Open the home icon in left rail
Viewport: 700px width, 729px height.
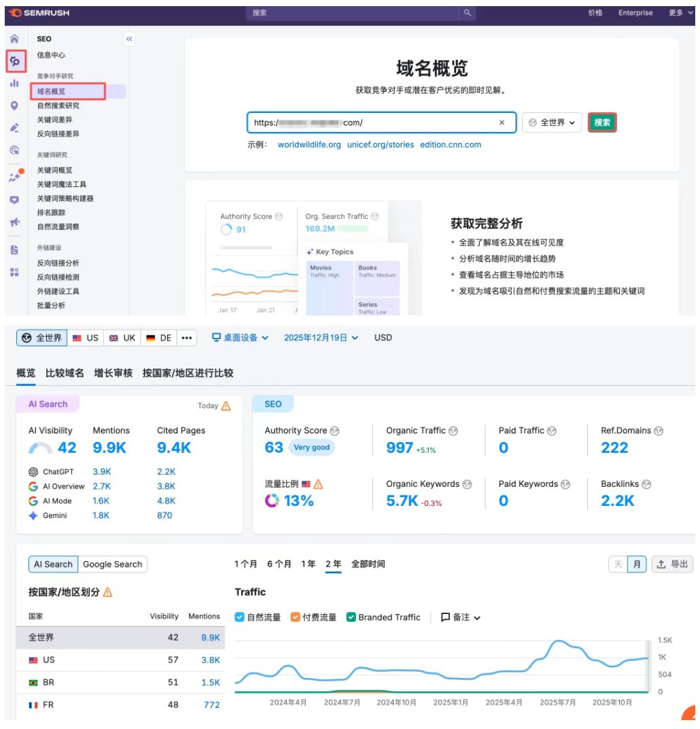[x=14, y=39]
